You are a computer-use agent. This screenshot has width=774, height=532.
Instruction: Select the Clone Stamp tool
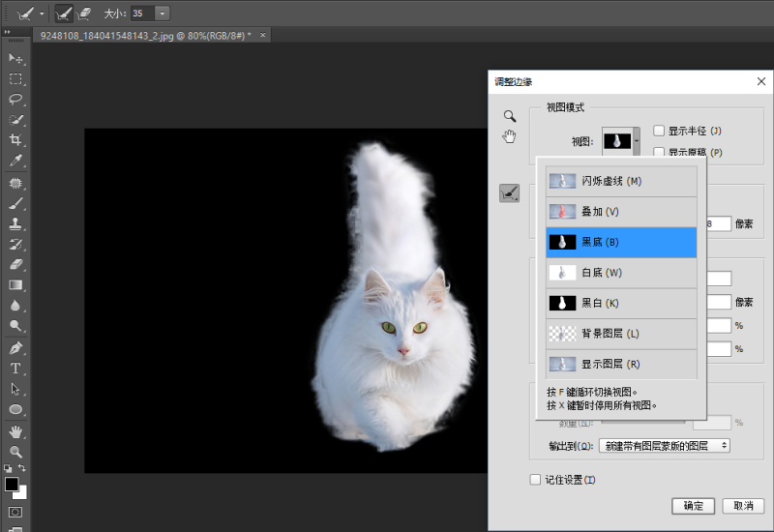(15, 223)
